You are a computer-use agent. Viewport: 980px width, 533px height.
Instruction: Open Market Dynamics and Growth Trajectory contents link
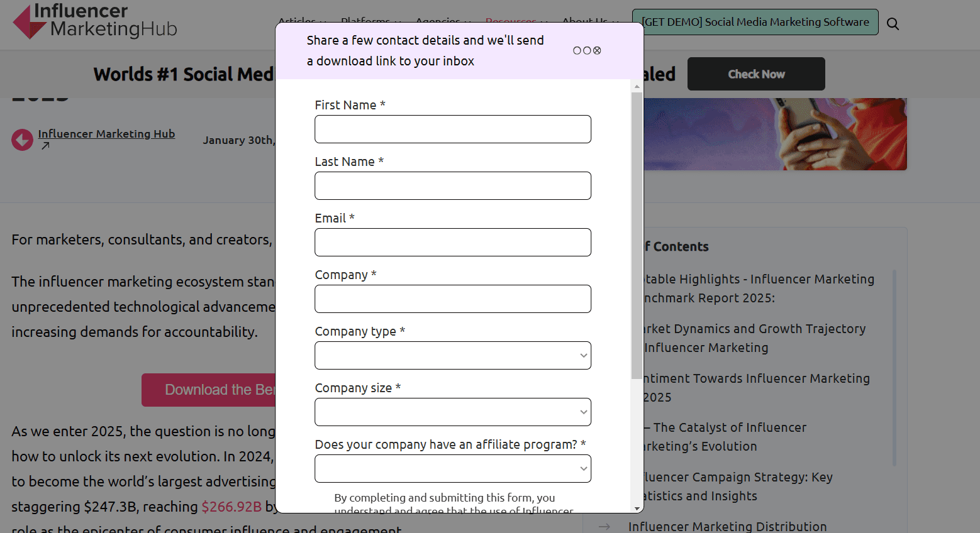[x=755, y=338]
